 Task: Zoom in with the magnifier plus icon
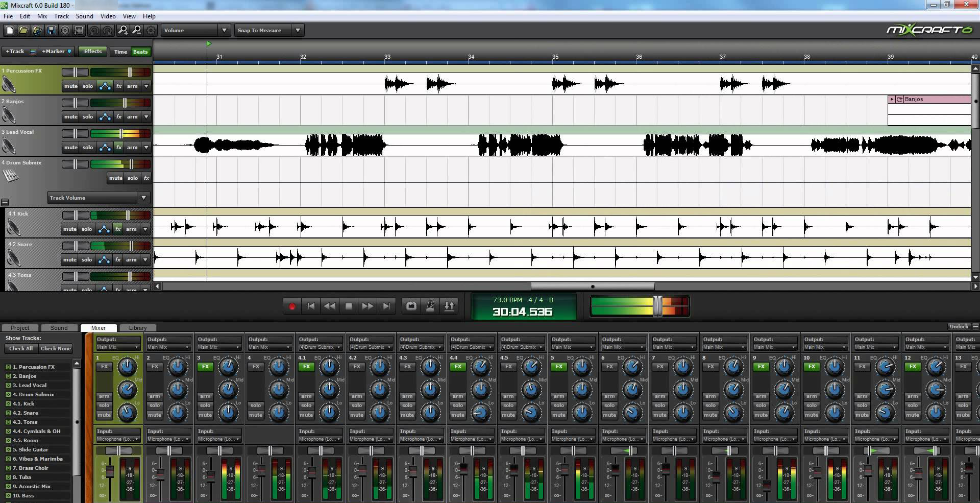point(123,31)
